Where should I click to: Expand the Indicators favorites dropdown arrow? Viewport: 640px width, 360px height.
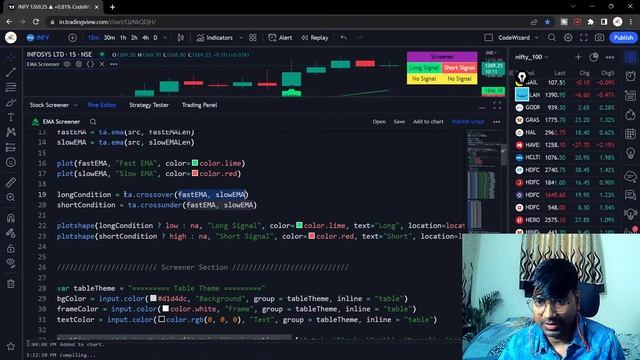241,38
